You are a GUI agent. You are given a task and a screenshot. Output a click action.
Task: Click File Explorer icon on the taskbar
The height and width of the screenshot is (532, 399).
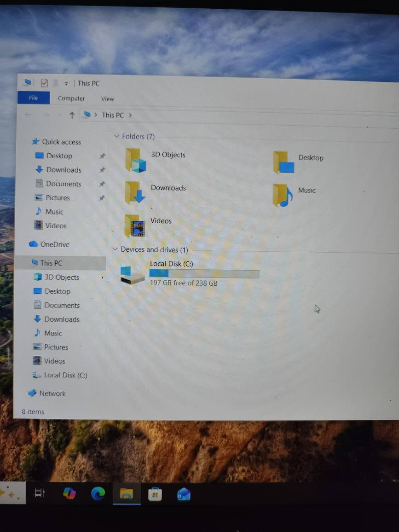click(127, 494)
